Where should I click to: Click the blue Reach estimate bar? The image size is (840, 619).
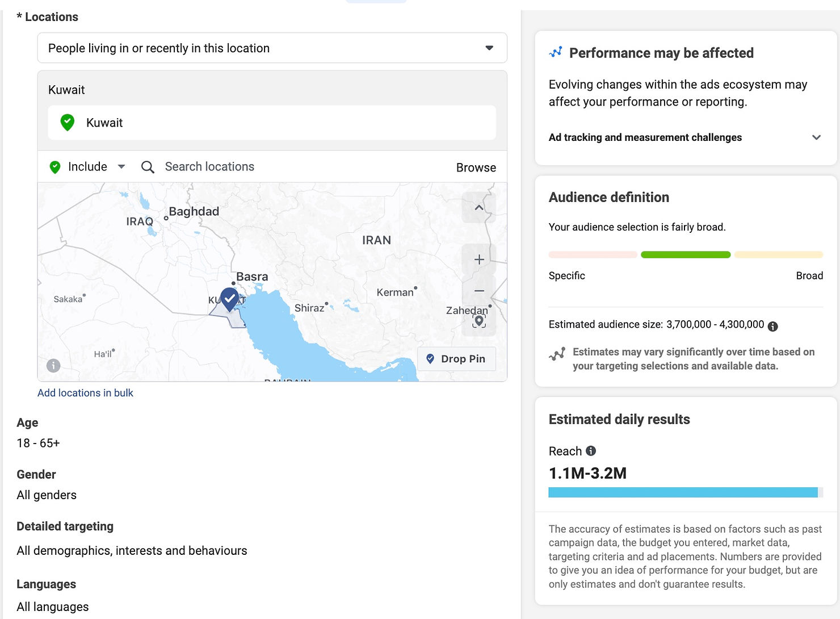pyautogui.click(x=682, y=492)
